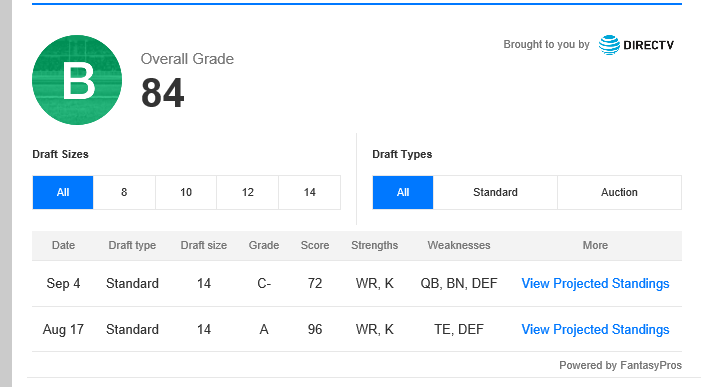Show only Standard draft types
This screenshot has width=701, height=387.
[x=495, y=192]
